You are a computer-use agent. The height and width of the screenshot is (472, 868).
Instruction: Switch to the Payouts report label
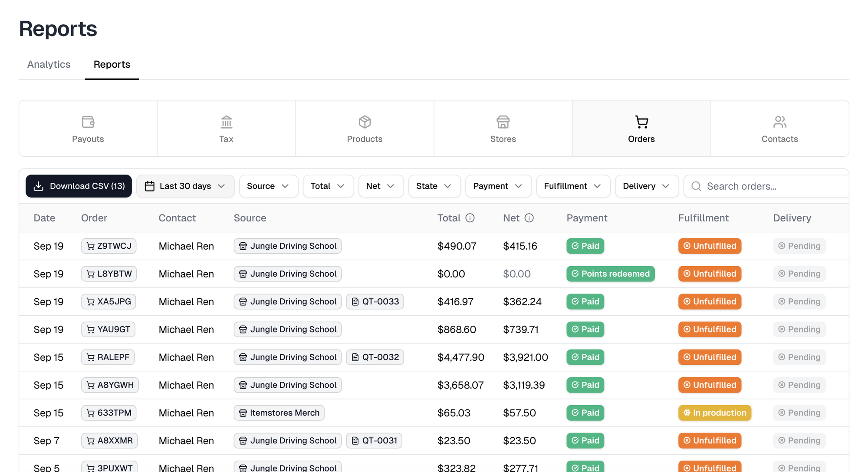pos(88,139)
